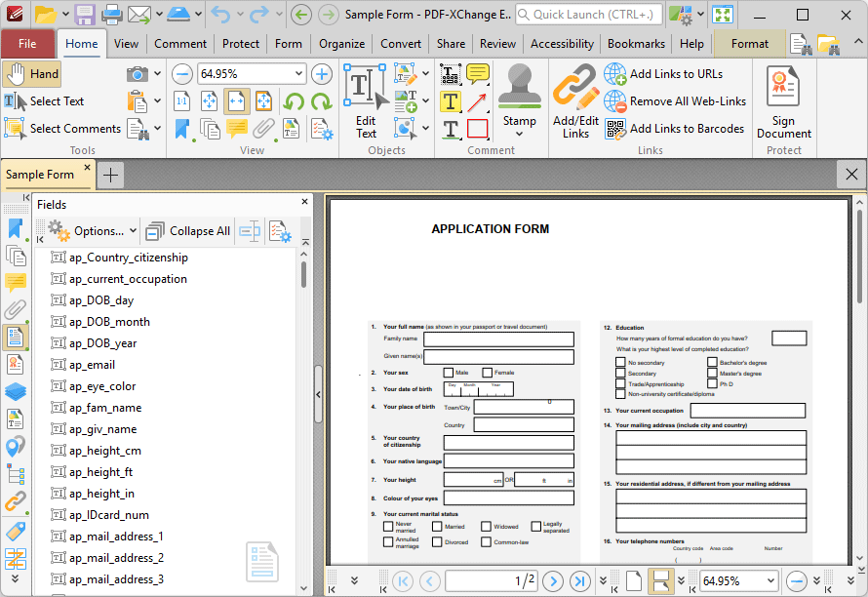Open the File menu
868x597 pixels.
tap(27, 44)
